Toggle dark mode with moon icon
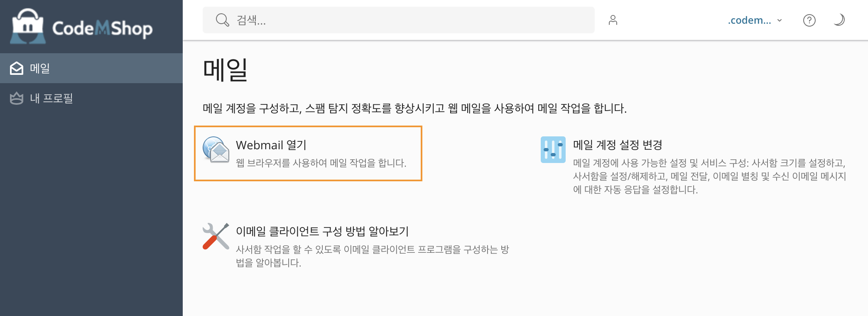Screen dimensions: 868x316 pos(839,20)
